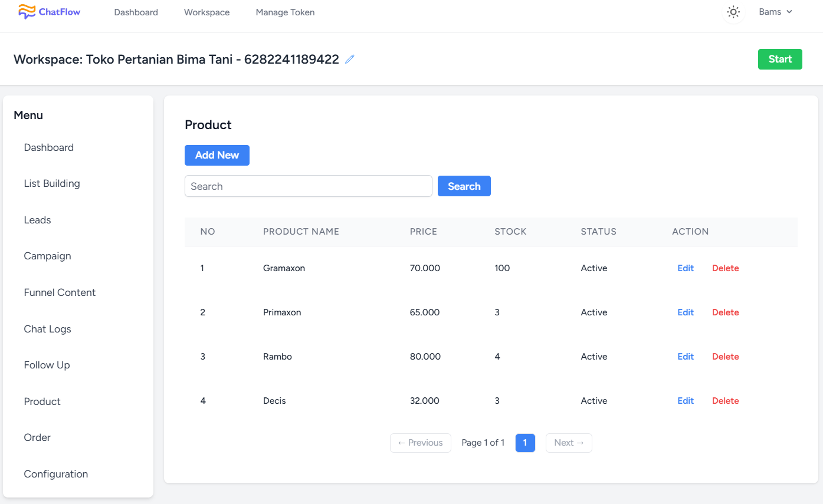Edit the Decis product
This screenshot has width=823, height=504.
686,401
